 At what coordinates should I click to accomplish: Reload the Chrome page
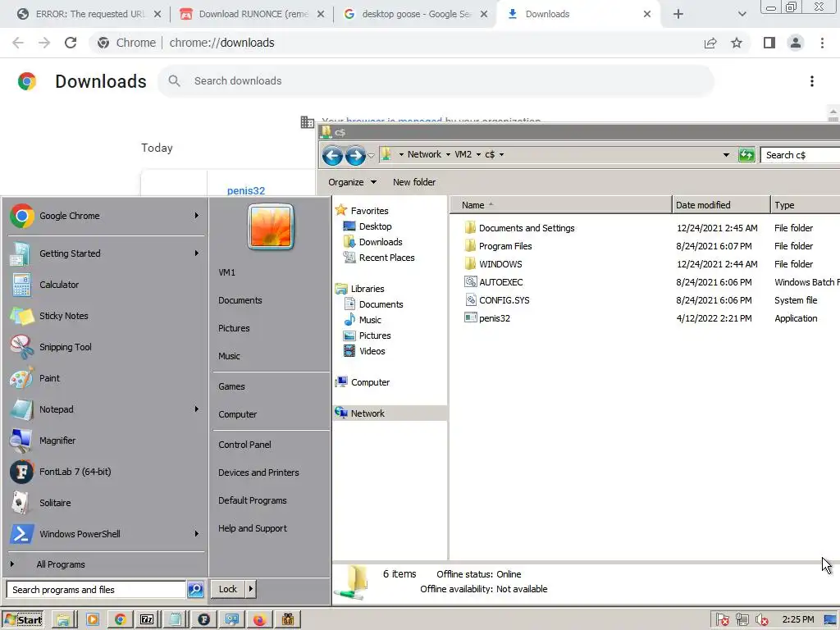coord(71,43)
